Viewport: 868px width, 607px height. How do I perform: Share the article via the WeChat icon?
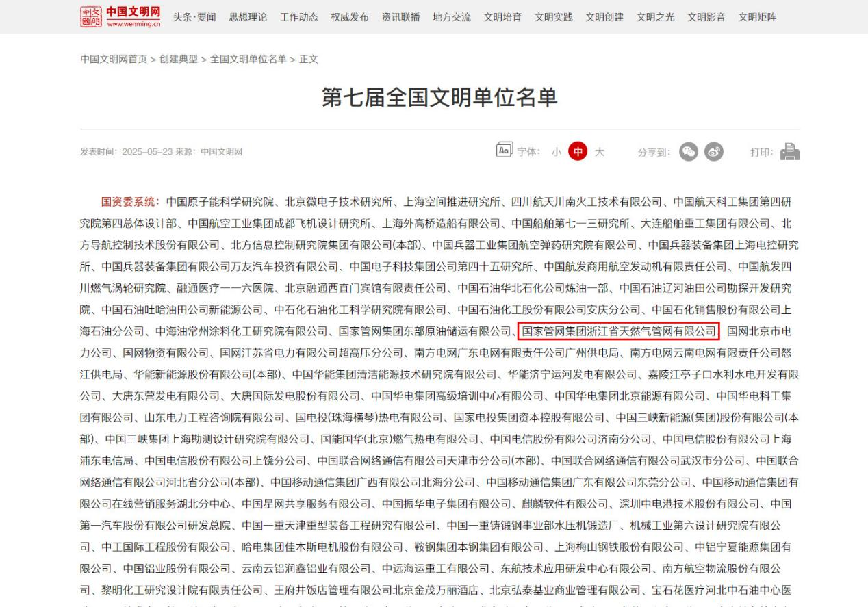pyautogui.click(x=689, y=152)
